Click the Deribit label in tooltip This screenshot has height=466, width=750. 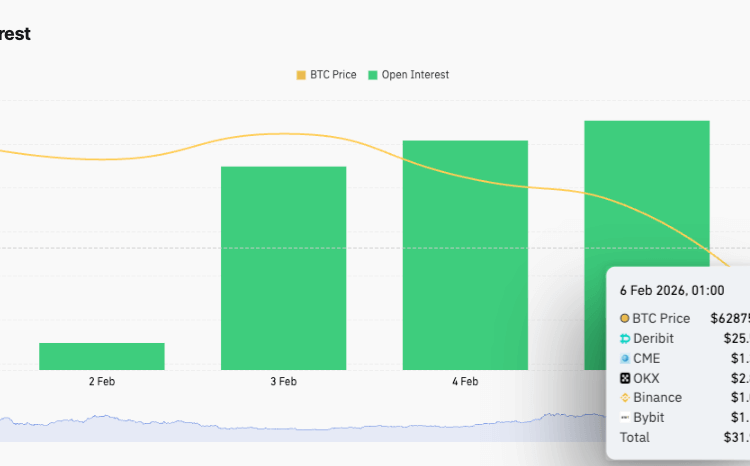(x=653, y=338)
